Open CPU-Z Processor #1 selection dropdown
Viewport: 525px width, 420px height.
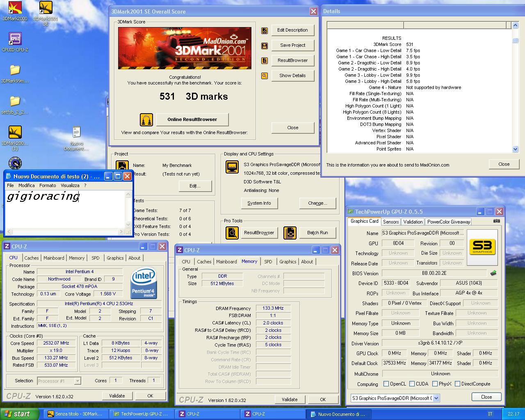[x=78, y=381]
